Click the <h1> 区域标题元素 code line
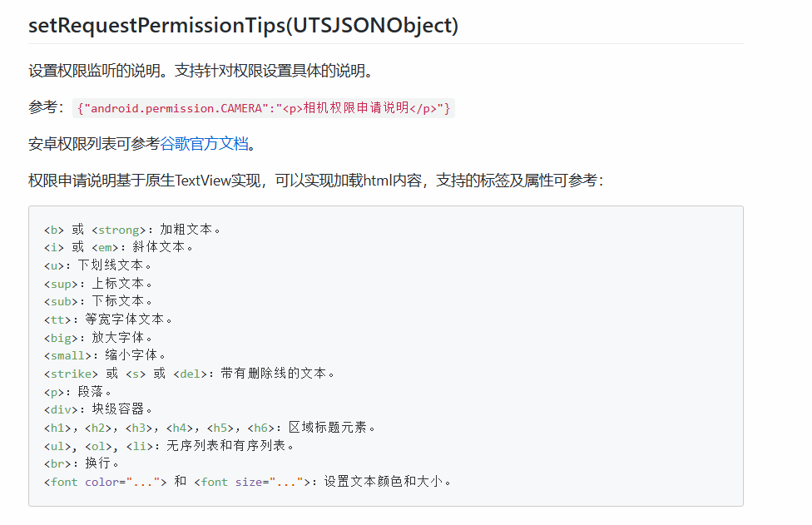 211,428
